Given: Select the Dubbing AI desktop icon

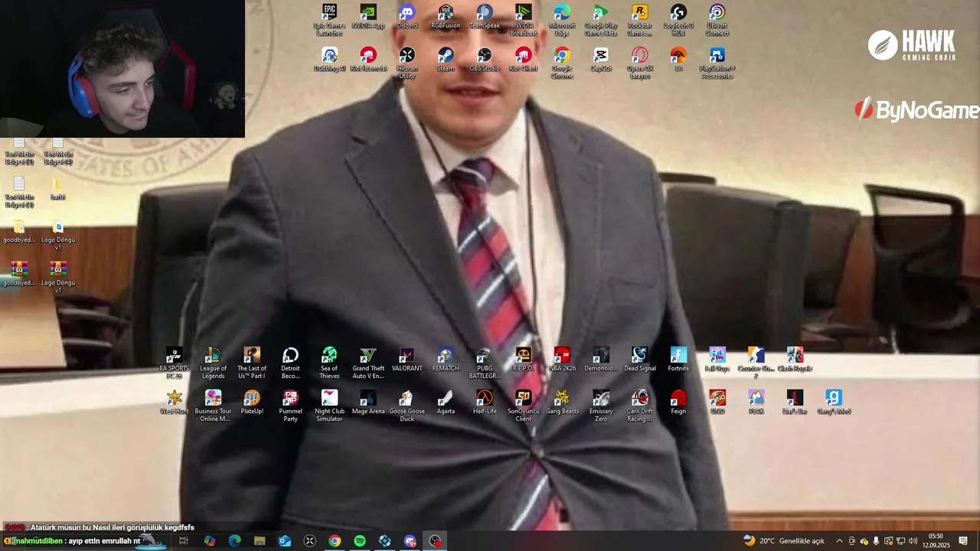Looking at the screenshot, I should point(329,60).
